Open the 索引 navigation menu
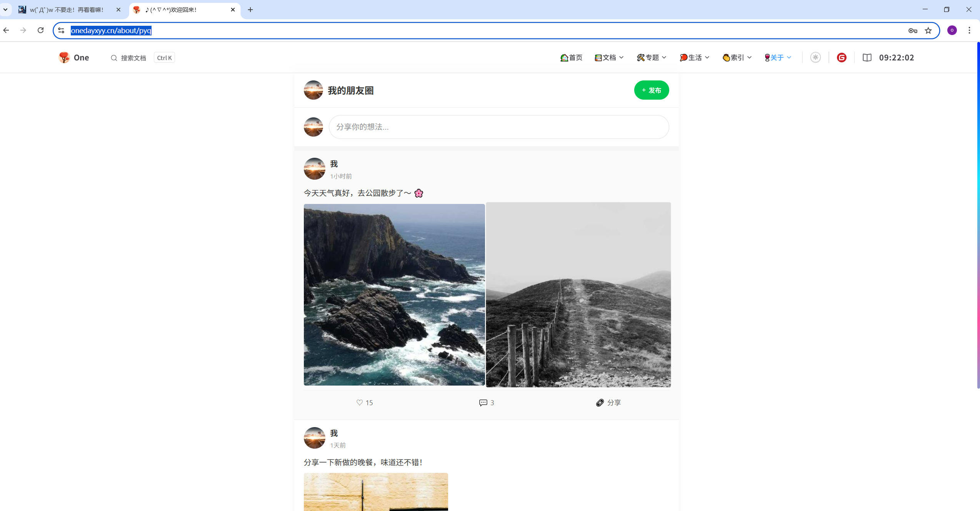 [737, 58]
